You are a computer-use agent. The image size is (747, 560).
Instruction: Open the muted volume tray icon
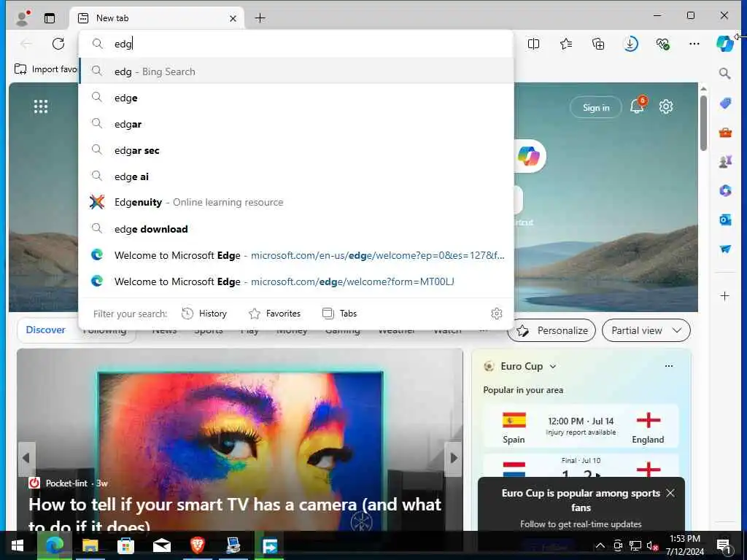652,545
